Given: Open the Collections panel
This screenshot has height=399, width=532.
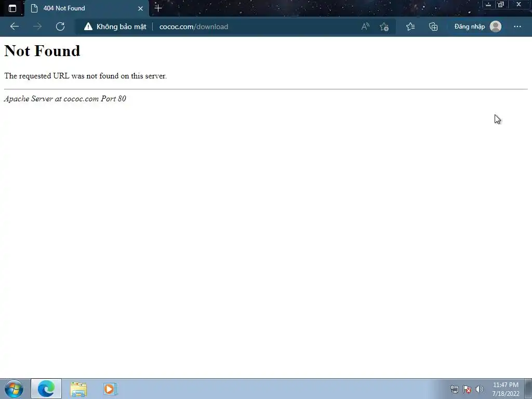Looking at the screenshot, I should 433,26.
